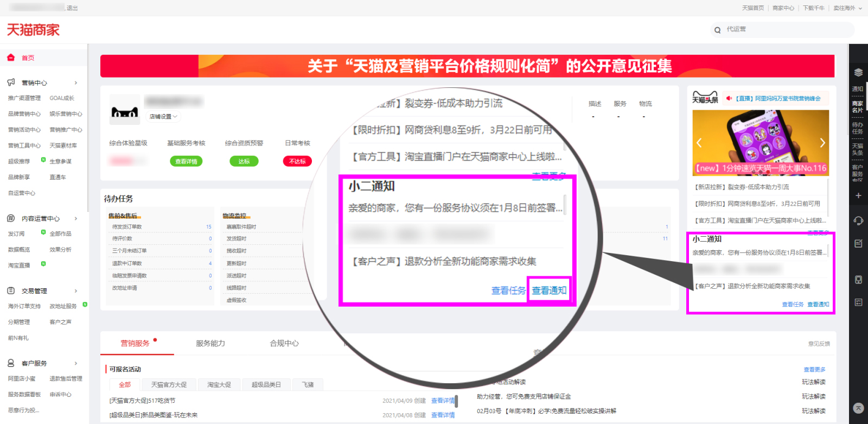Expand the 营销中心 section chevron

(x=76, y=83)
